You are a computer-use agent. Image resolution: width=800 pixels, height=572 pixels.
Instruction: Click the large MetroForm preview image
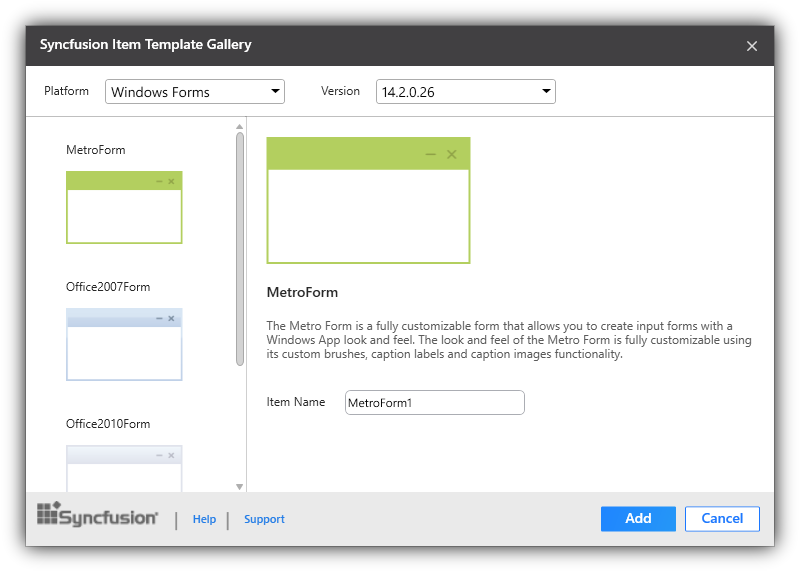[368, 201]
